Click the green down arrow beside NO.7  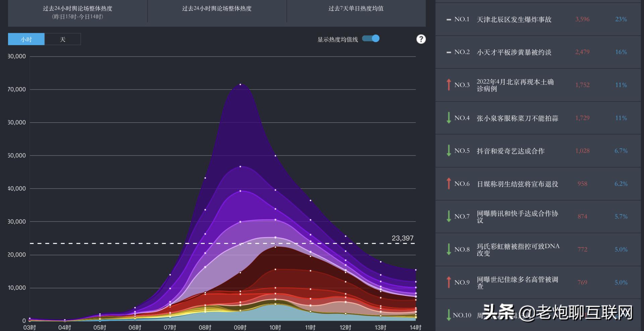[448, 216]
